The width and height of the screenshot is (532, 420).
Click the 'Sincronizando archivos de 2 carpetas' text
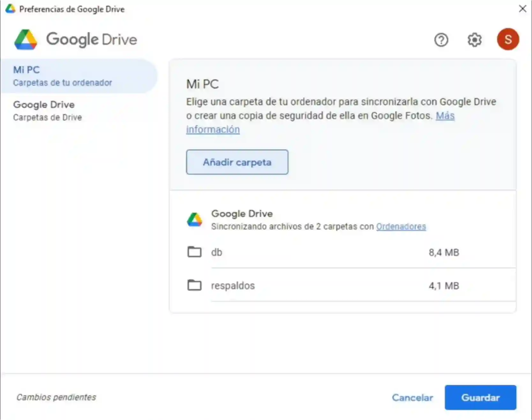coord(292,226)
